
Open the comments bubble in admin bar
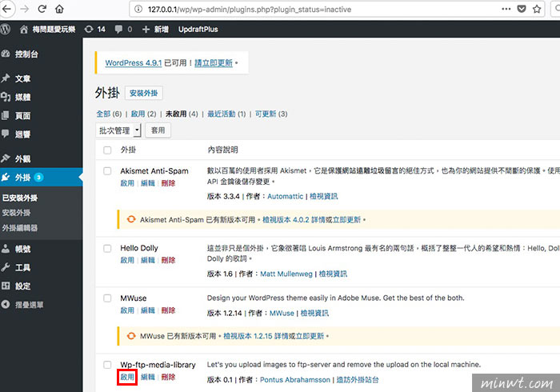118,30
